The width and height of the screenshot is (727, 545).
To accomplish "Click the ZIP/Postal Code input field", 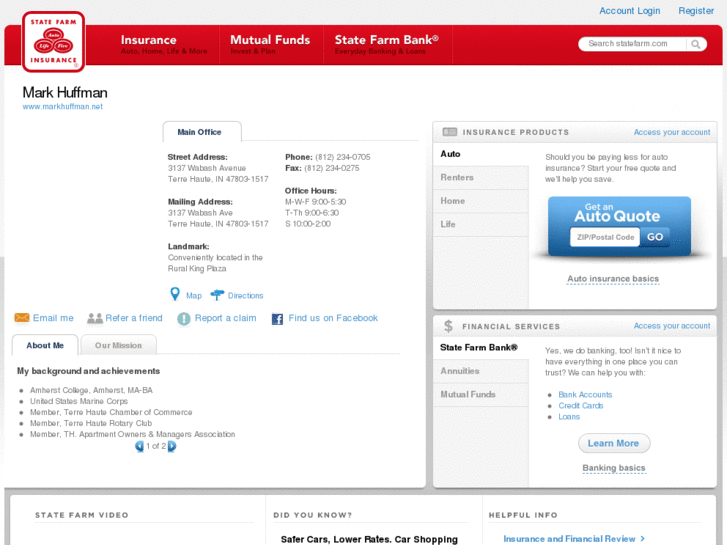I will 605,237.
